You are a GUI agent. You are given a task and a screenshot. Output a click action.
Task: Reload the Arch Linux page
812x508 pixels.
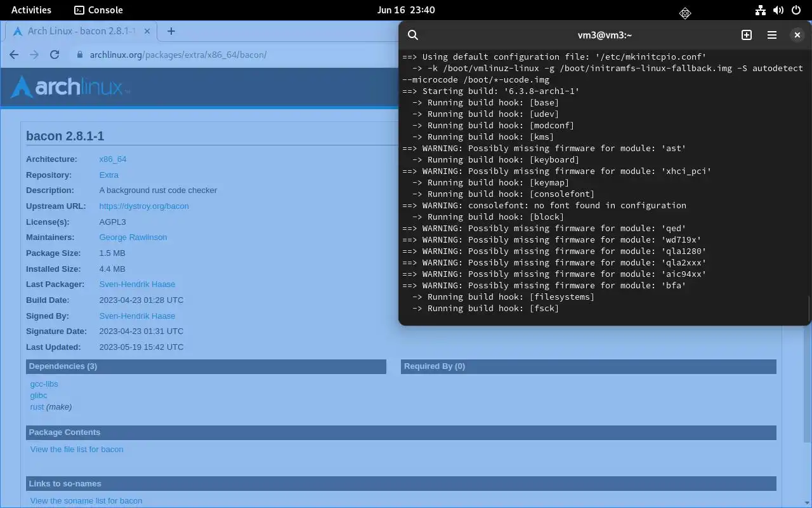pos(55,55)
